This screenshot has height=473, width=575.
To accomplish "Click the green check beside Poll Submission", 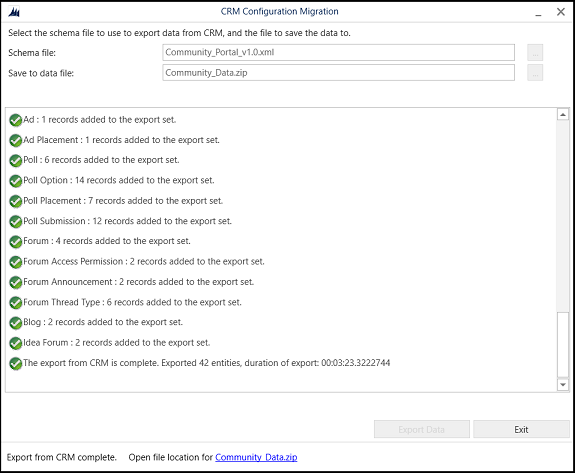I will click(x=16, y=221).
